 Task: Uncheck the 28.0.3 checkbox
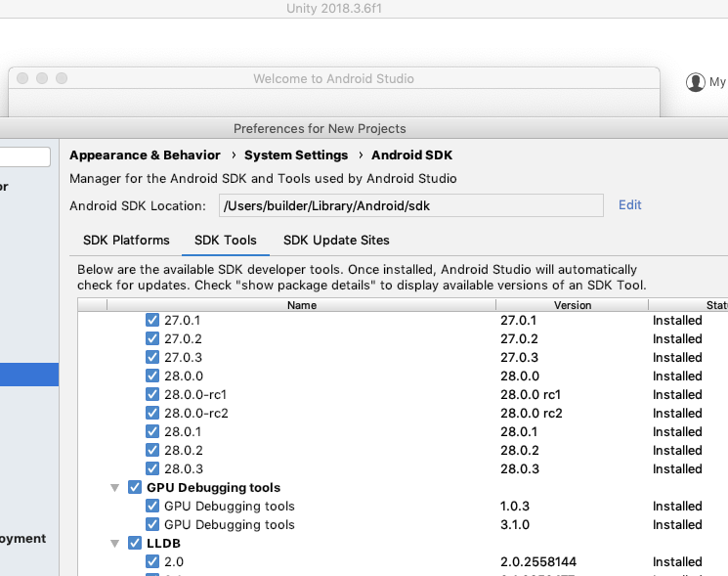click(x=152, y=468)
